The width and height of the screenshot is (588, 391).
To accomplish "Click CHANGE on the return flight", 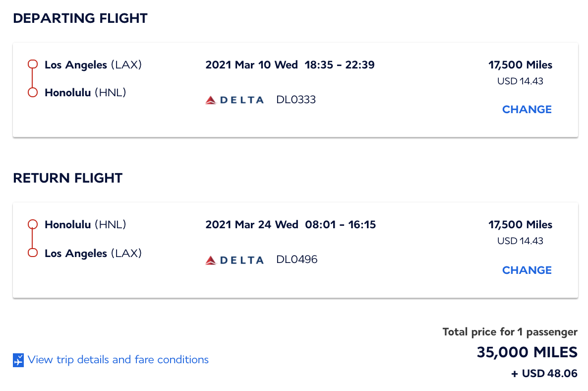I will (527, 270).
